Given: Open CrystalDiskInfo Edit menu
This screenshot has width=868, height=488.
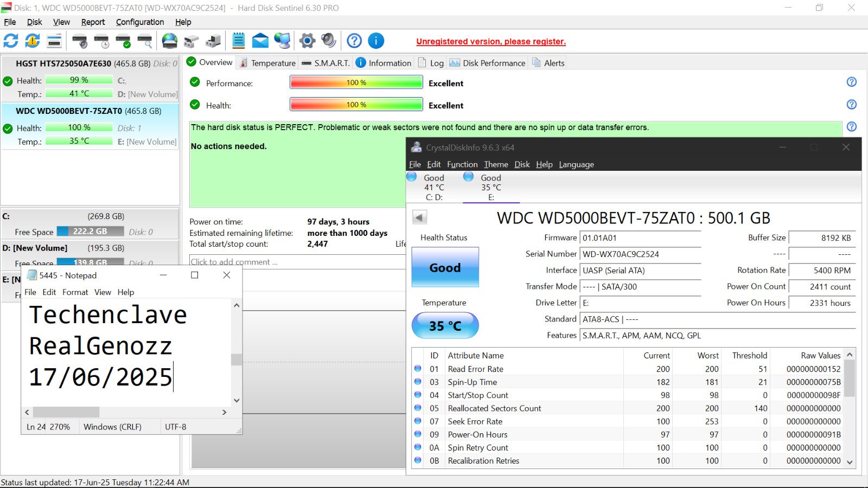Looking at the screenshot, I should 433,164.
